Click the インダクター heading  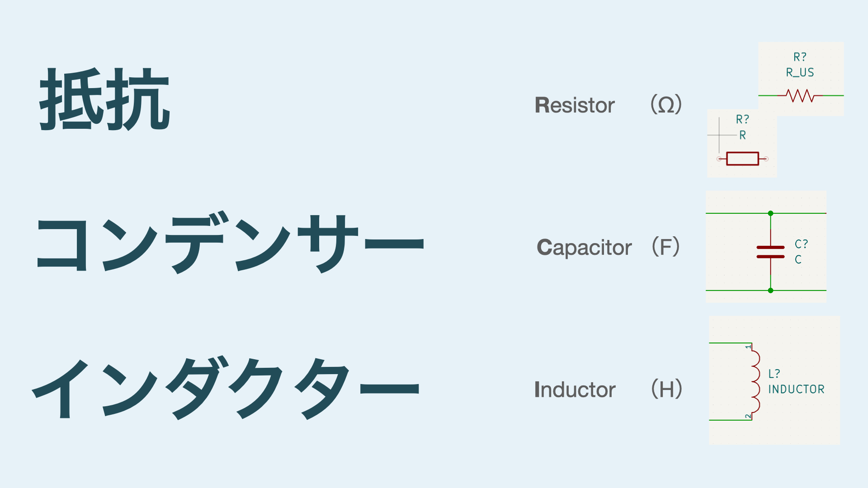pos(226,388)
